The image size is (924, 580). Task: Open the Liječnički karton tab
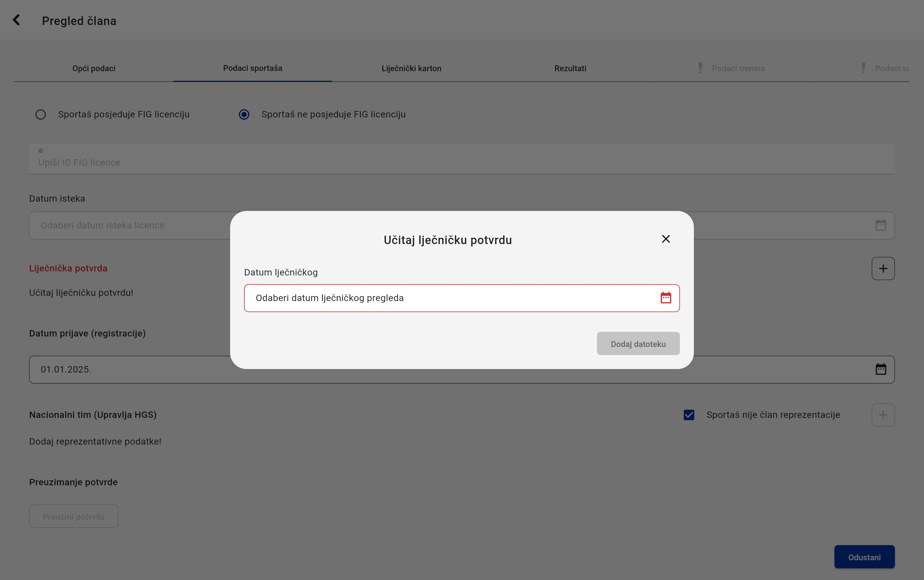[x=411, y=68]
